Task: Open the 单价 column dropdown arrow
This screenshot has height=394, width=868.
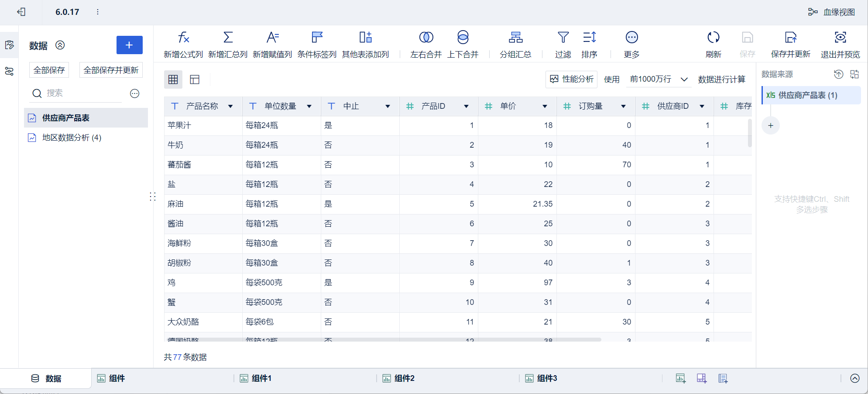Action: [545, 107]
